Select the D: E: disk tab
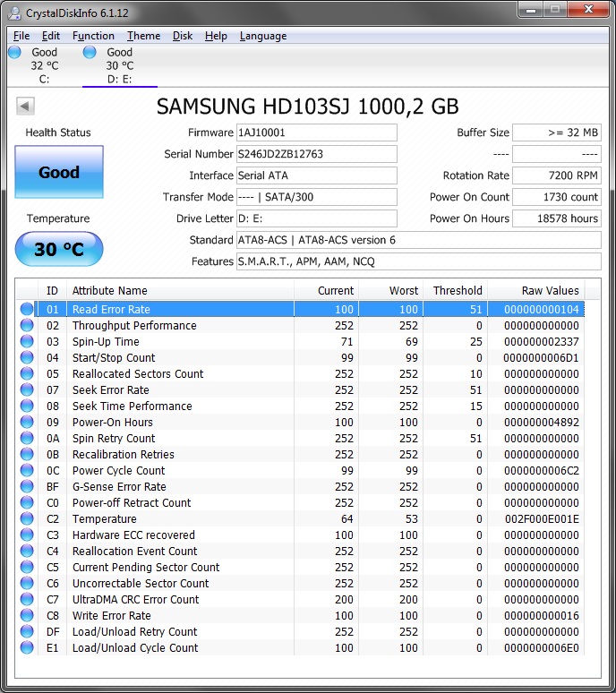The width and height of the screenshot is (616, 693). coord(119,65)
